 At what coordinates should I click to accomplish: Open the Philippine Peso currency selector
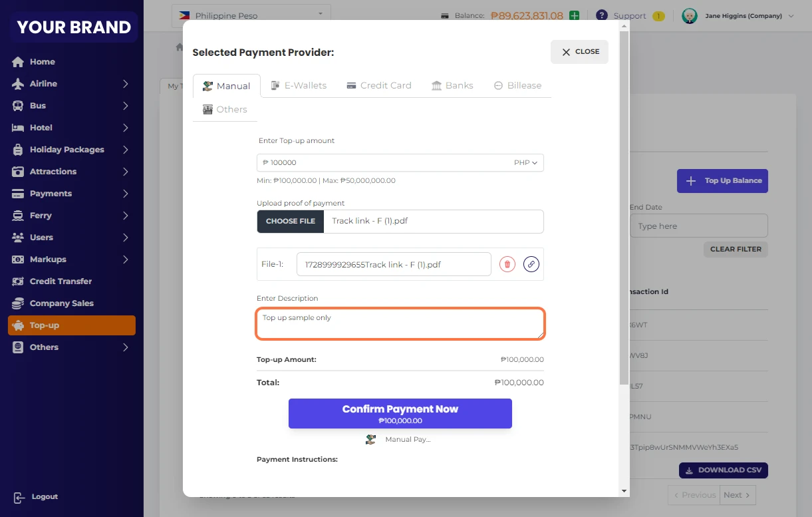click(251, 15)
